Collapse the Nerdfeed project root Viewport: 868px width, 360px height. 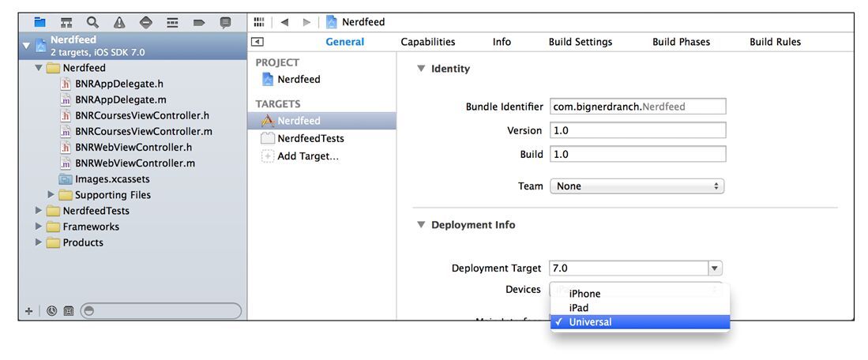pyautogui.click(x=27, y=45)
